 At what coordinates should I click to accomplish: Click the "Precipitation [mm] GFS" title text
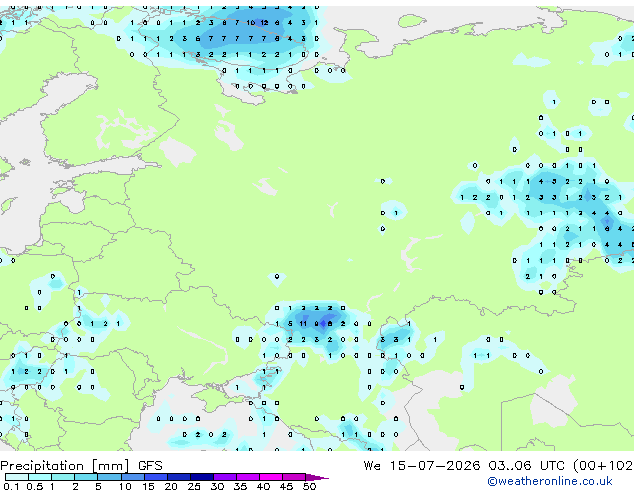pyautogui.click(x=81, y=466)
